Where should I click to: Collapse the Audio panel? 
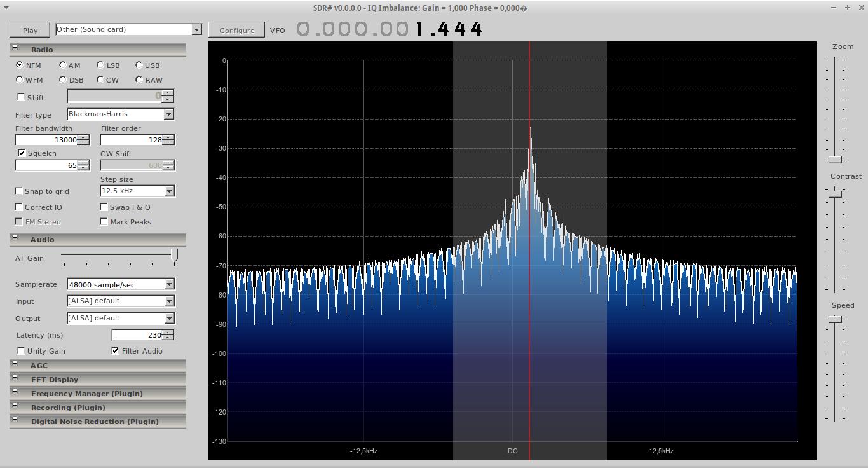tap(15, 238)
